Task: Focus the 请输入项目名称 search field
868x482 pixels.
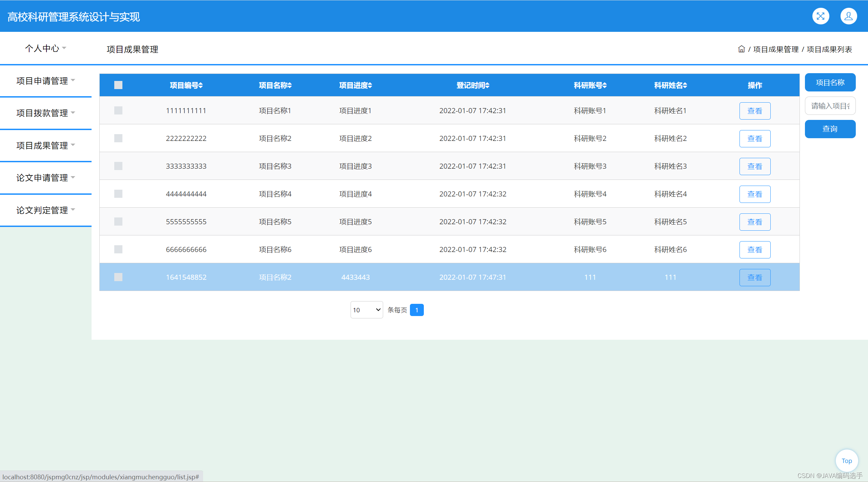Action: 830,106
